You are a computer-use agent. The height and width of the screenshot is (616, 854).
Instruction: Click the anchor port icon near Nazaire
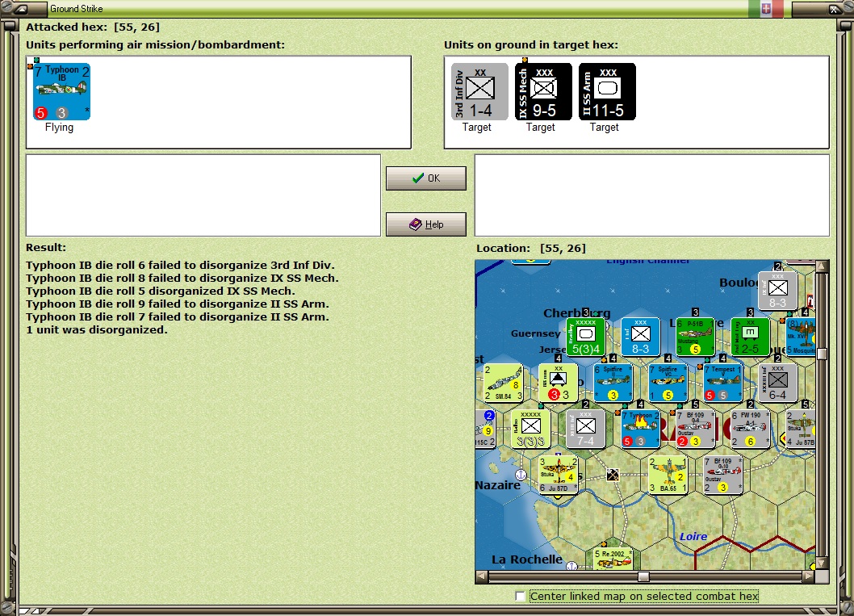[521, 475]
